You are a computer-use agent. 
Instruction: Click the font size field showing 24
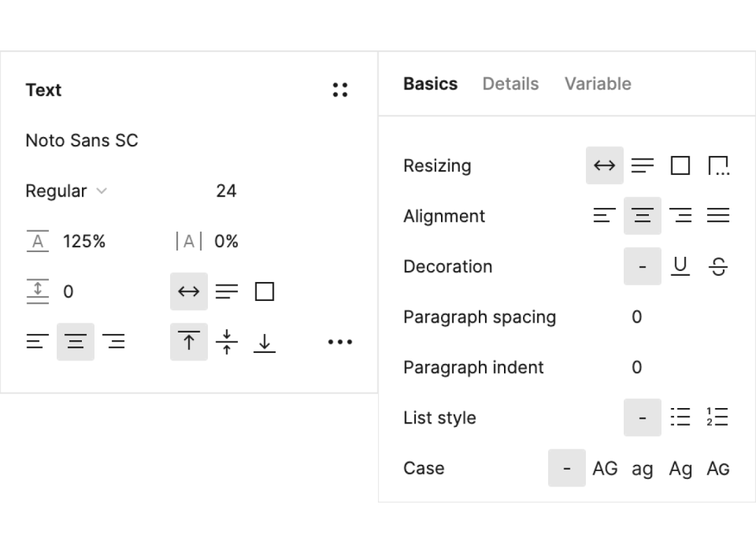click(226, 191)
